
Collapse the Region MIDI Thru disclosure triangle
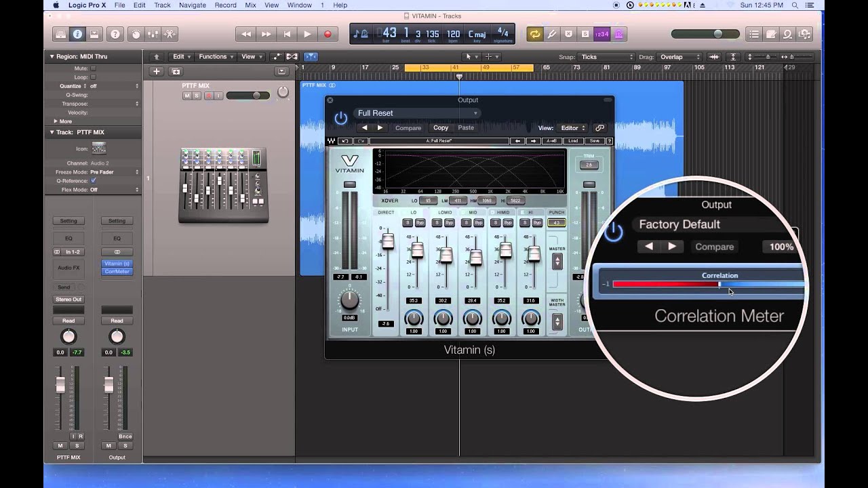pos(52,56)
